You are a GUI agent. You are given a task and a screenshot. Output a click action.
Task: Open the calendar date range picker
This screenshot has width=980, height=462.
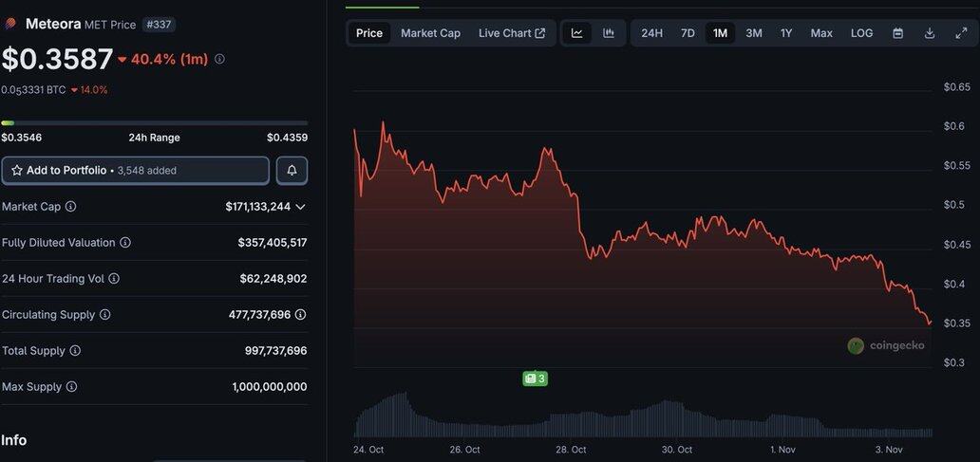[x=897, y=33]
